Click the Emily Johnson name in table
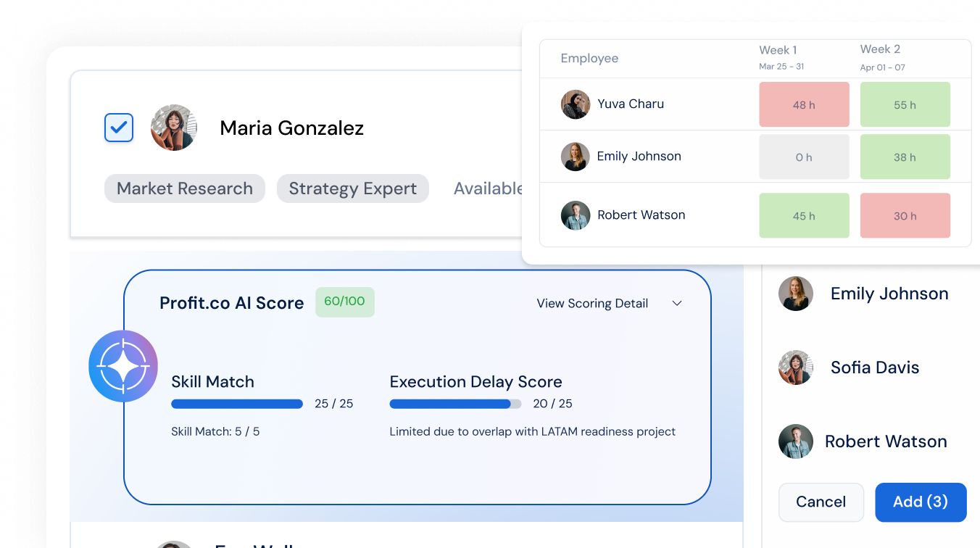980x548 pixels. tap(639, 156)
